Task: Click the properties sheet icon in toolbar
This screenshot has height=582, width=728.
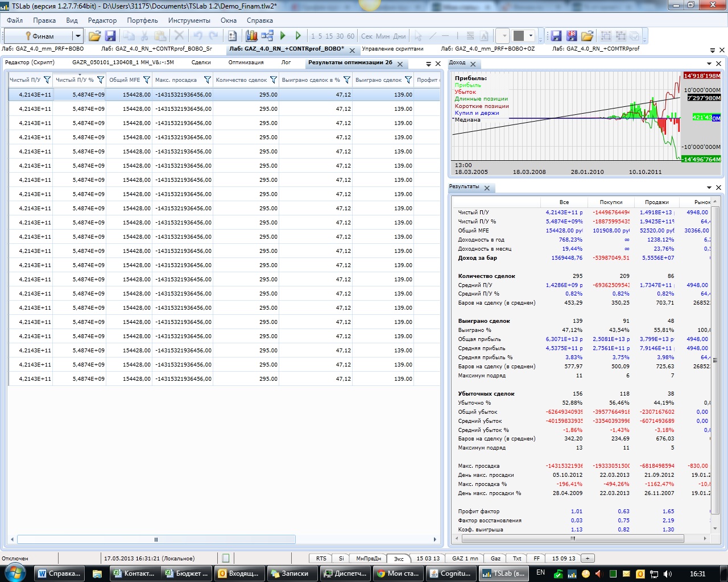Action: [x=233, y=36]
